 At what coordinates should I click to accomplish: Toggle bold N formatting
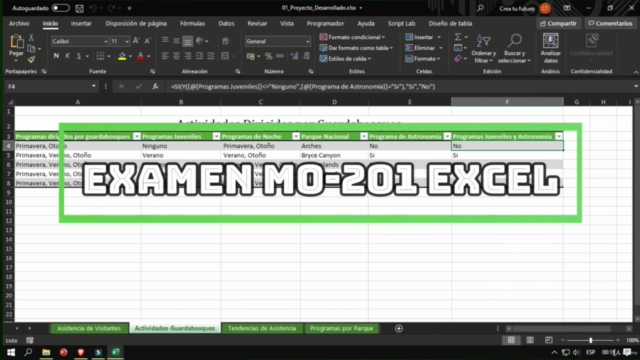pyautogui.click(x=56, y=56)
